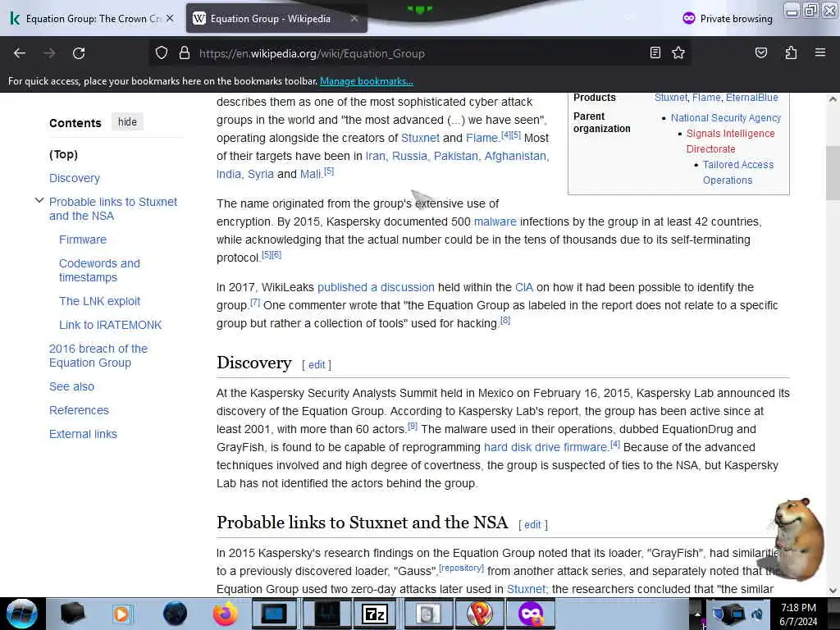Click the [repository] superscript tag
This screenshot has width=840, height=630.
pyautogui.click(x=461, y=568)
